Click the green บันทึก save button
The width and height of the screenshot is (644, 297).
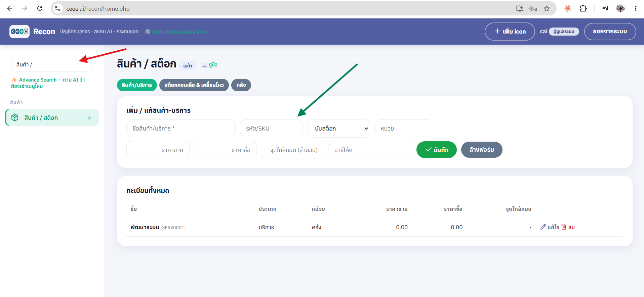pyautogui.click(x=436, y=150)
